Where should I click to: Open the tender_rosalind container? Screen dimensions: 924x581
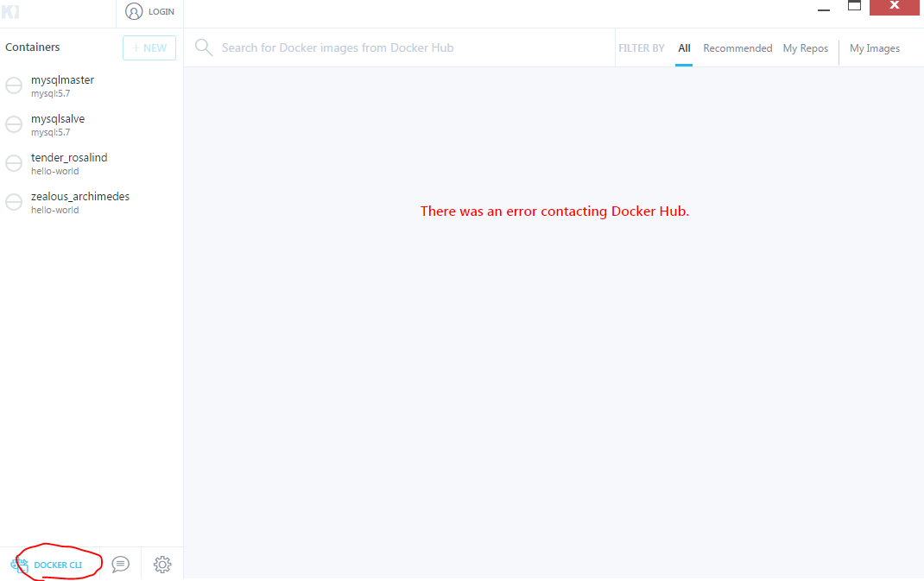(92, 164)
